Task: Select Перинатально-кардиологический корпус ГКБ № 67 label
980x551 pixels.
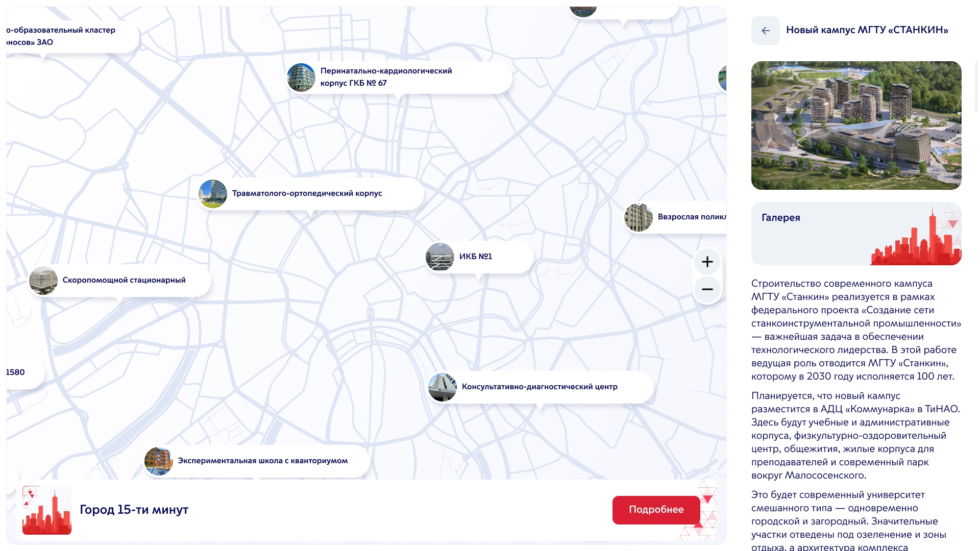Action: point(386,77)
